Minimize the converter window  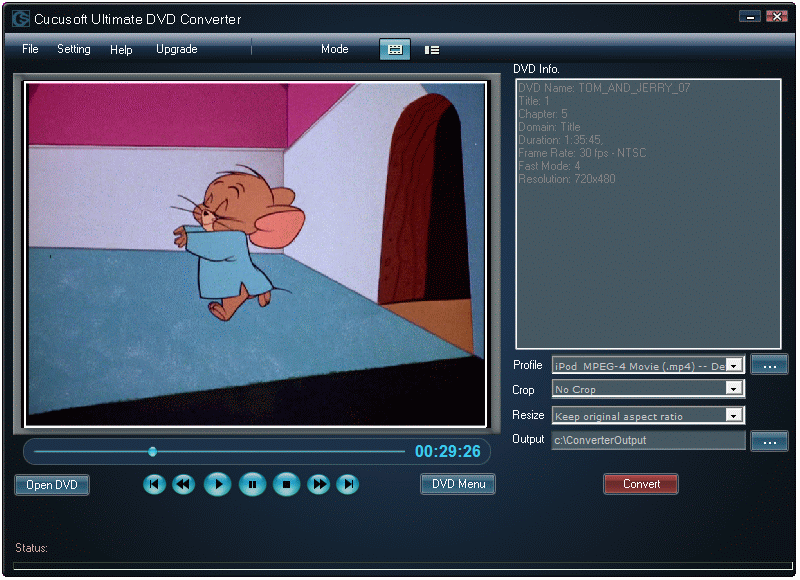pyautogui.click(x=749, y=17)
